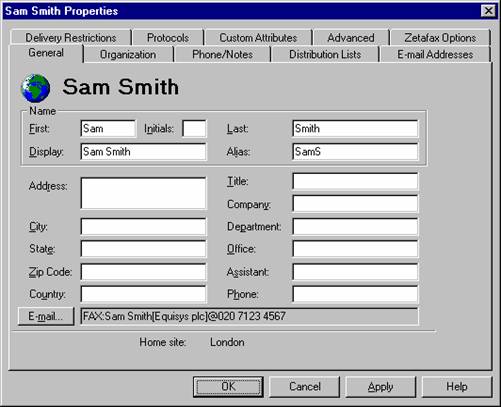The width and height of the screenshot is (501, 407).
Task: Focus the Zip Code field
Action: pos(143,272)
